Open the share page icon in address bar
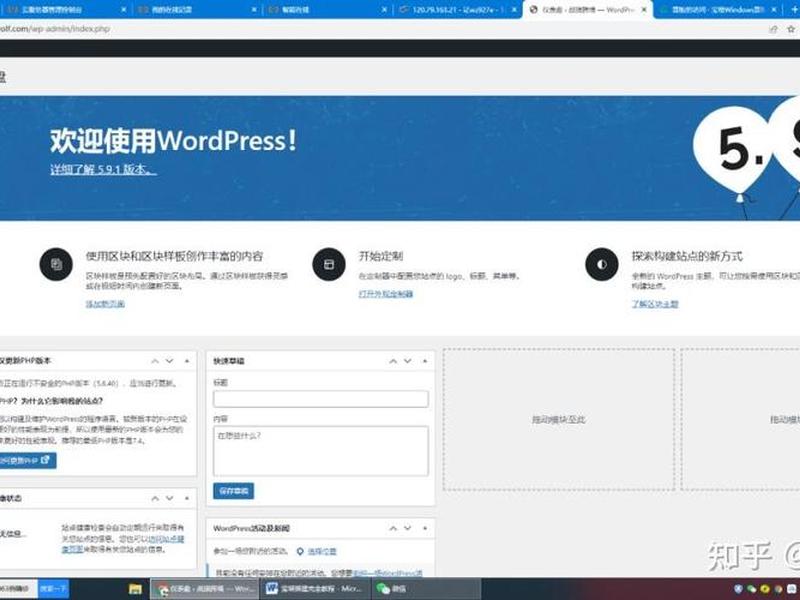Viewport: 800px width, 600px height. pos(773,29)
